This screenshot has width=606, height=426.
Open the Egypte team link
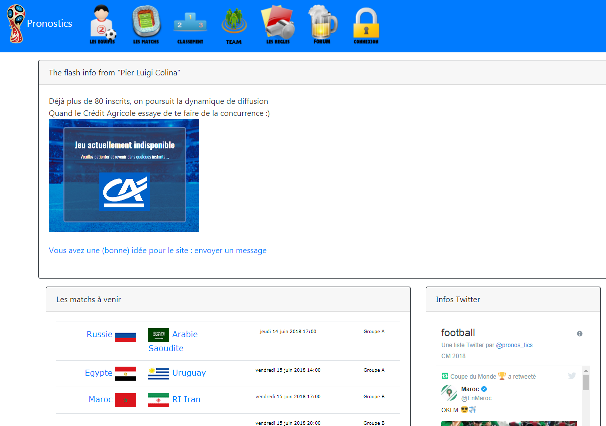pos(98,373)
